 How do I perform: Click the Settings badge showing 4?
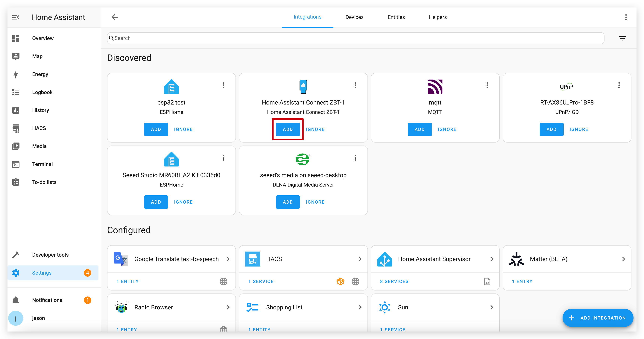pyautogui.click(x=87, y=273)
